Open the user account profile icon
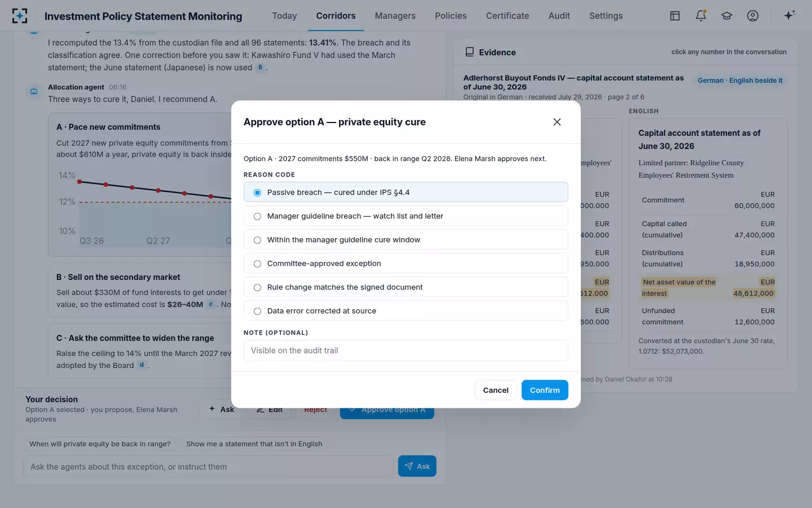This screenshot has width=812, height=508. pos(753,16)
